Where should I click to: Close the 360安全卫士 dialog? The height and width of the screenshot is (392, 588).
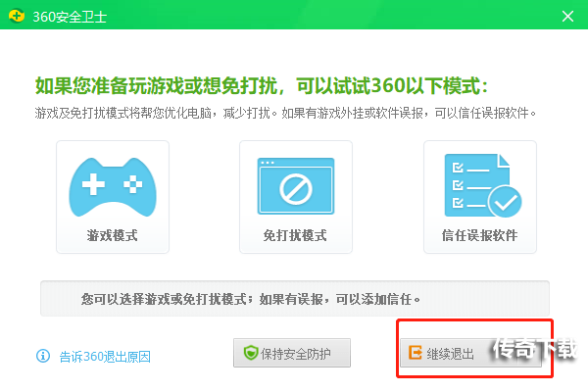(567, 16)
